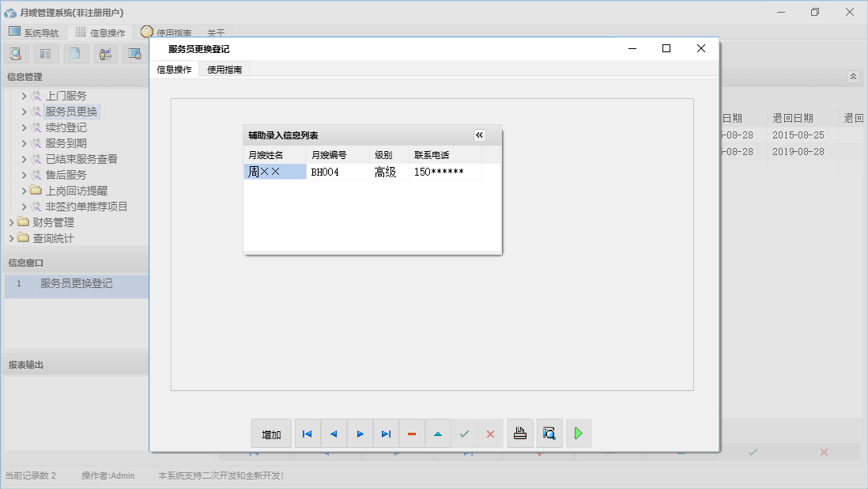This screenshot has height=489, width=868.
Task: Click 报表输出 panel header
Action: click(75, 365)
